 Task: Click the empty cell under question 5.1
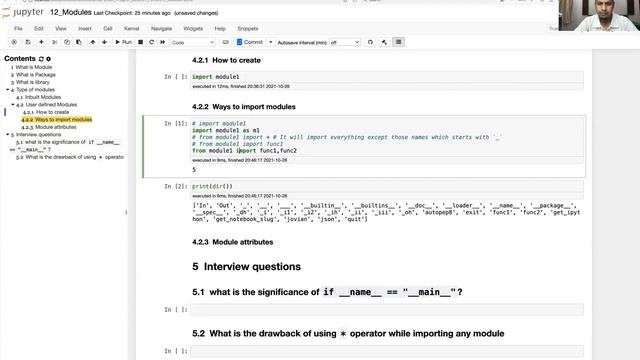tap(387, 309)
